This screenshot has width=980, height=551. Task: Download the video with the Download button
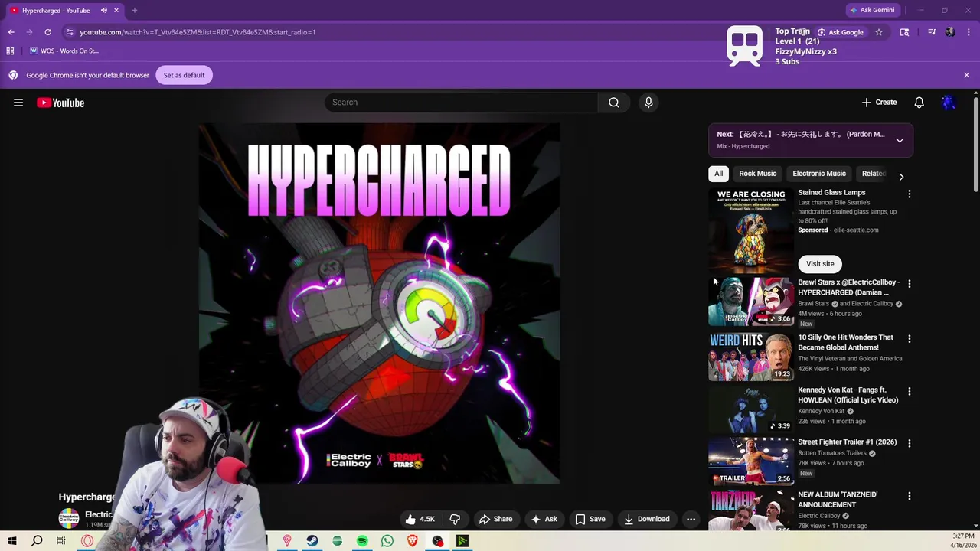pyautogui.click(x=647, y=519)
